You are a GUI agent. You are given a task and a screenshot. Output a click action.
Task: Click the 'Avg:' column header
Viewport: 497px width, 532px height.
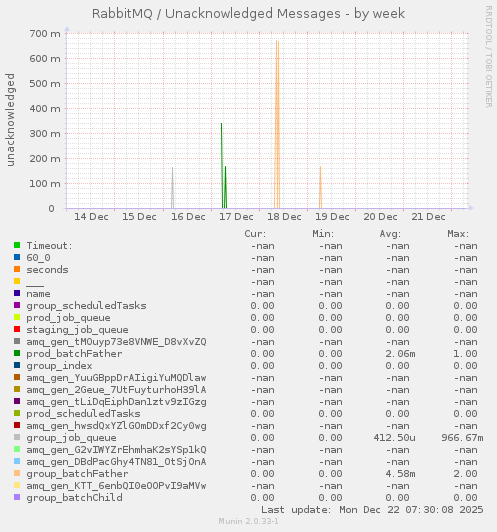point(390,234)
